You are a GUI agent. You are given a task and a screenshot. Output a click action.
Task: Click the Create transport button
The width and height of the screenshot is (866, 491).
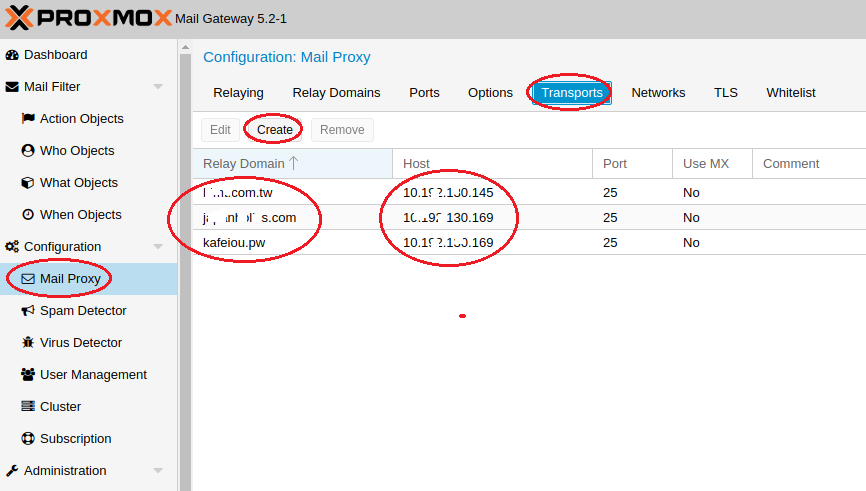pyautogui.click(x=274, y=130)
